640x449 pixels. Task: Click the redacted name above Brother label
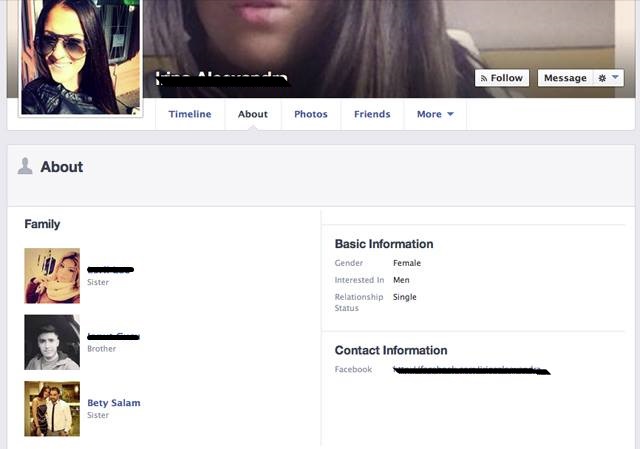coord(112,336)
